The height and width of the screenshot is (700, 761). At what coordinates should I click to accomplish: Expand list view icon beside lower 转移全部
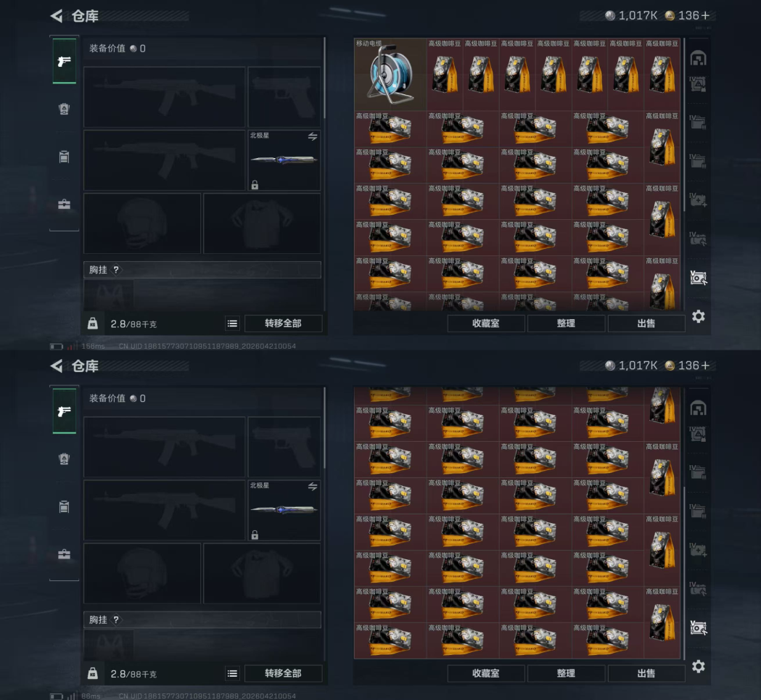[232, 674]
